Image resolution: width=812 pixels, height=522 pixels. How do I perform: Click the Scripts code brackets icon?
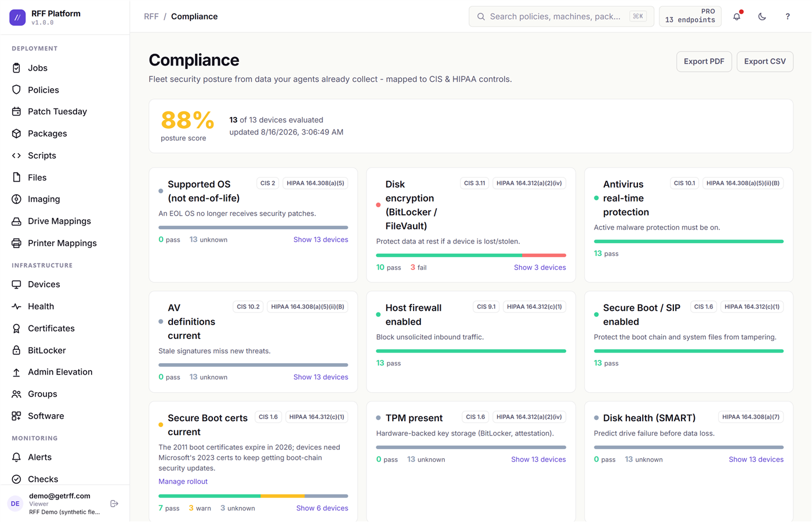tap(16, 155)
